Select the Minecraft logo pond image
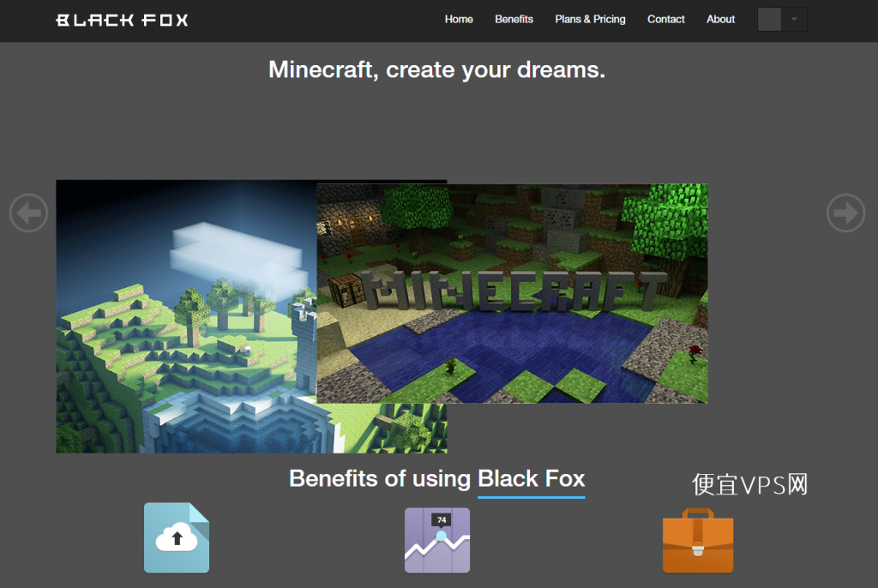This screenshot has width=878, height=588. 512,293
